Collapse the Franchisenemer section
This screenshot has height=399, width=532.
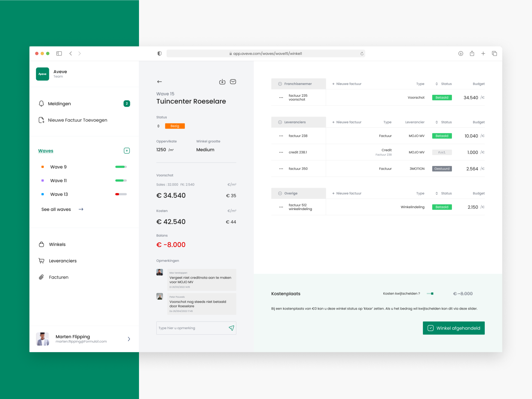(280, 83)
